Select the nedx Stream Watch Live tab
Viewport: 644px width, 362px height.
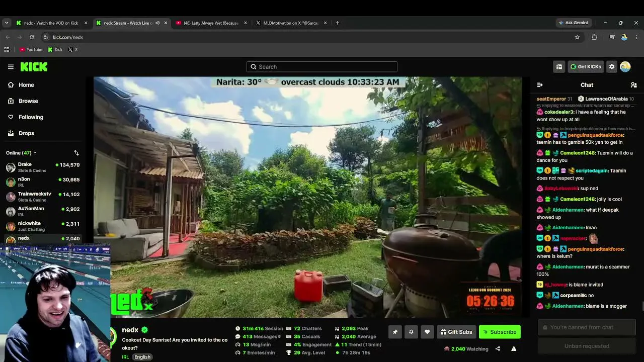click(132, 23)
